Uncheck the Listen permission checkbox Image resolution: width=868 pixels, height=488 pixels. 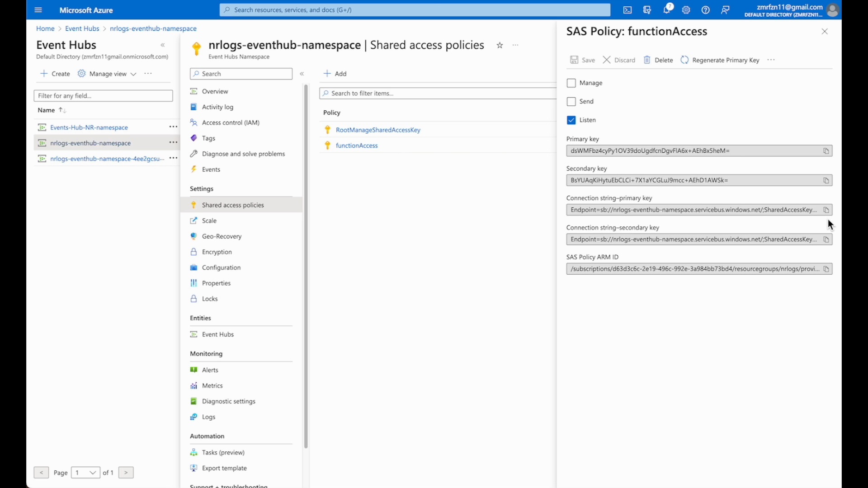coord(571,120)
